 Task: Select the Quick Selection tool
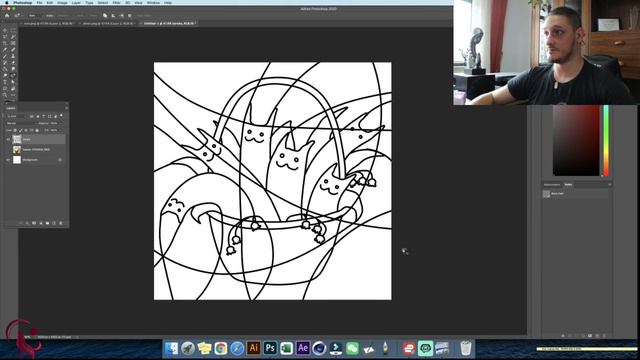tap(13, 36)
